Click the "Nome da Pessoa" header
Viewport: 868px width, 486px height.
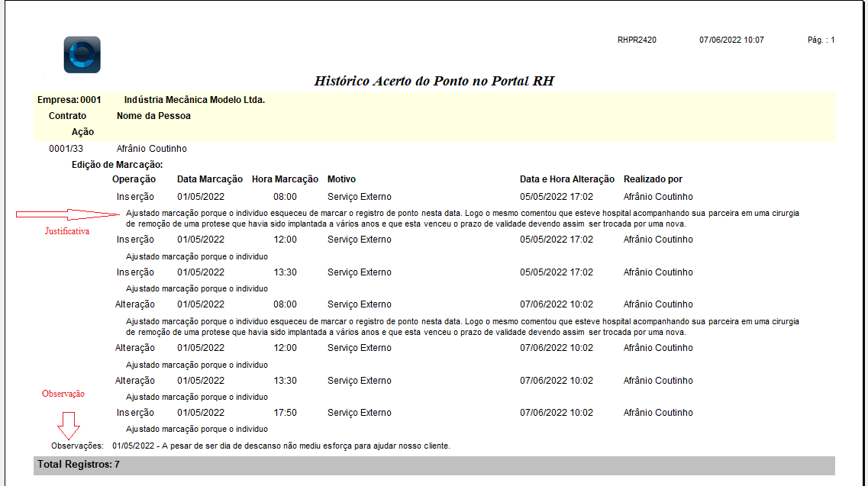click(x=153, y=116)
